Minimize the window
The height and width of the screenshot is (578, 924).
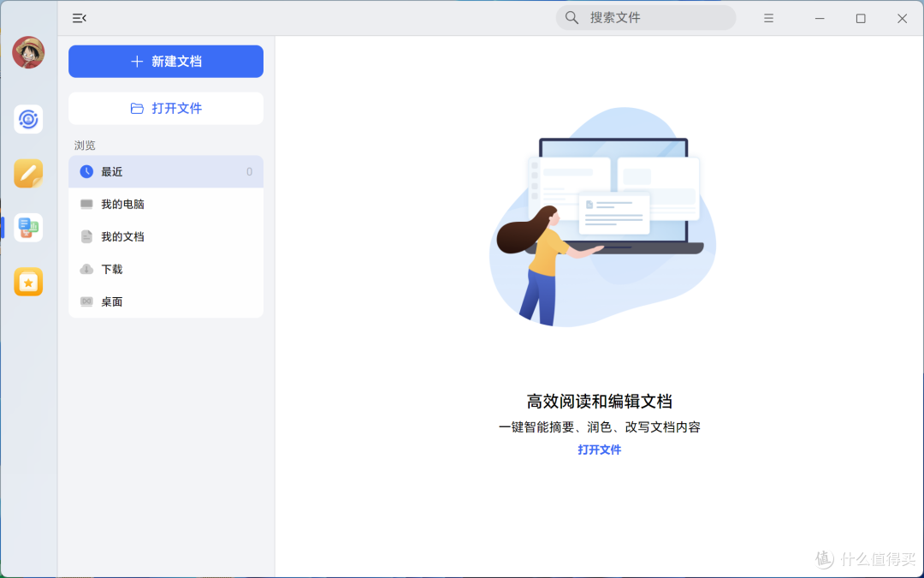820,18
